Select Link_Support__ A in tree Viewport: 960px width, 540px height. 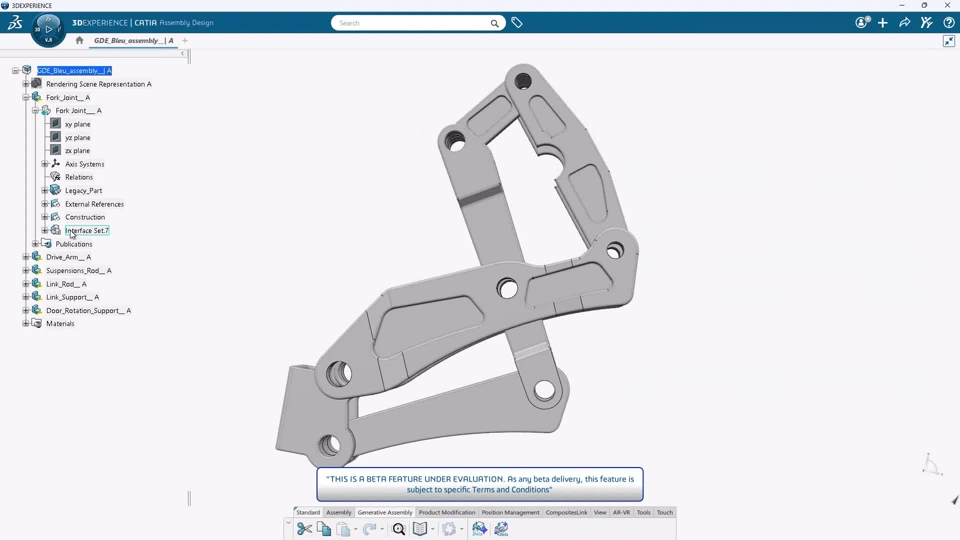[x=72, y=297]
